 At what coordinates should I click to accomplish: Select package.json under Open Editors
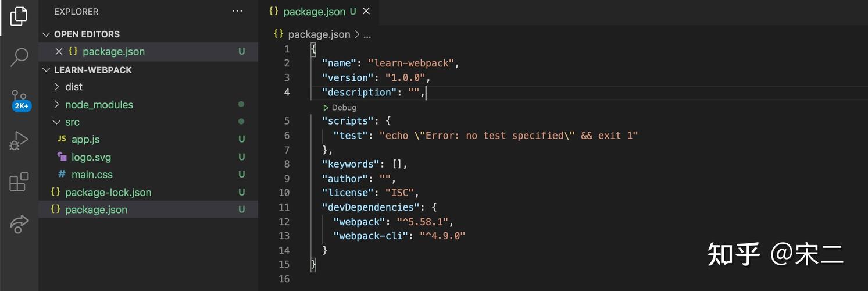click(x=148, y=51)
